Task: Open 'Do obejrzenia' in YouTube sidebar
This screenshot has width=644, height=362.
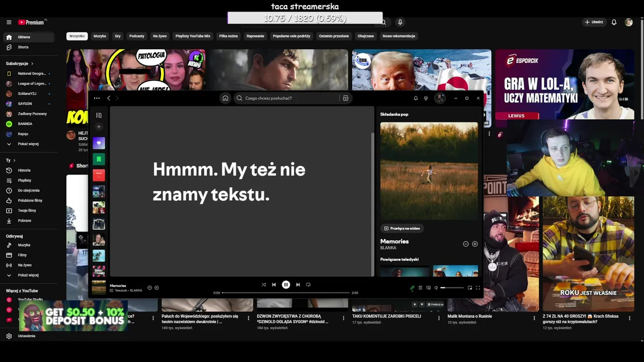Action: pos(29,191)
